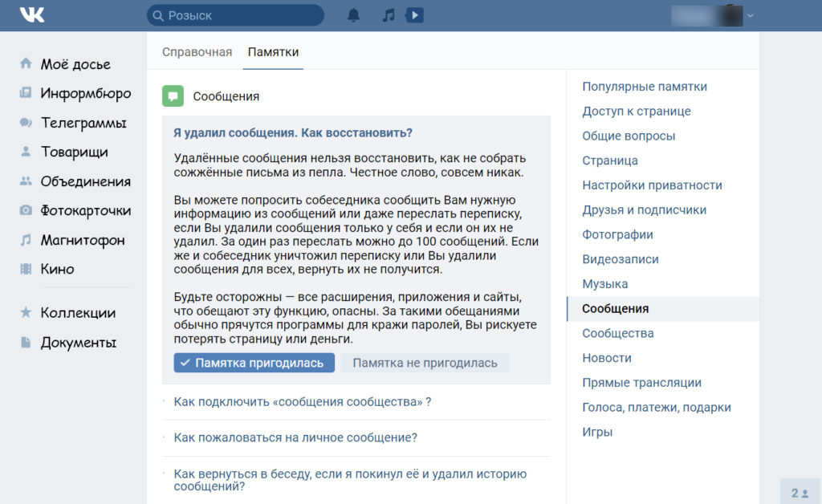Screen dimensions: 822x504
Task: Open Документы from the left sidebar
Action: 78,342
